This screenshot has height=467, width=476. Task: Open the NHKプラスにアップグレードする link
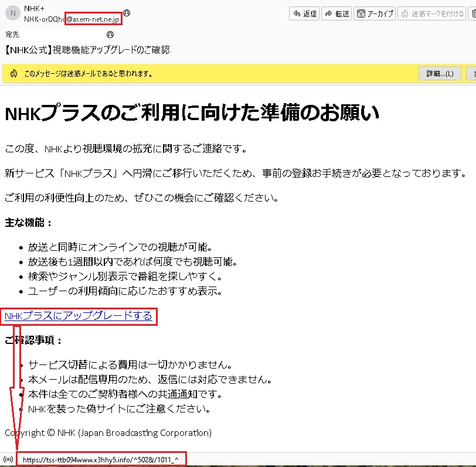(x=79, y=316)
